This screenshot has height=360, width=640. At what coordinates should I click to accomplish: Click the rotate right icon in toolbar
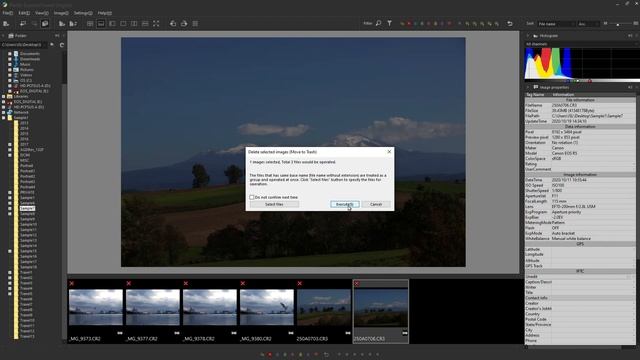click(x=184, y=24)
